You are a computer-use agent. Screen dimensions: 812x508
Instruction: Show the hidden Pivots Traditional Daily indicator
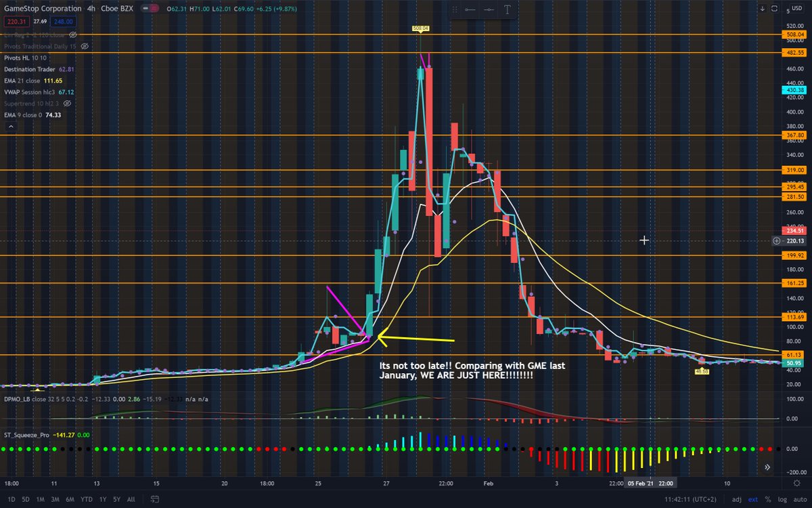[x=85, y=46]
